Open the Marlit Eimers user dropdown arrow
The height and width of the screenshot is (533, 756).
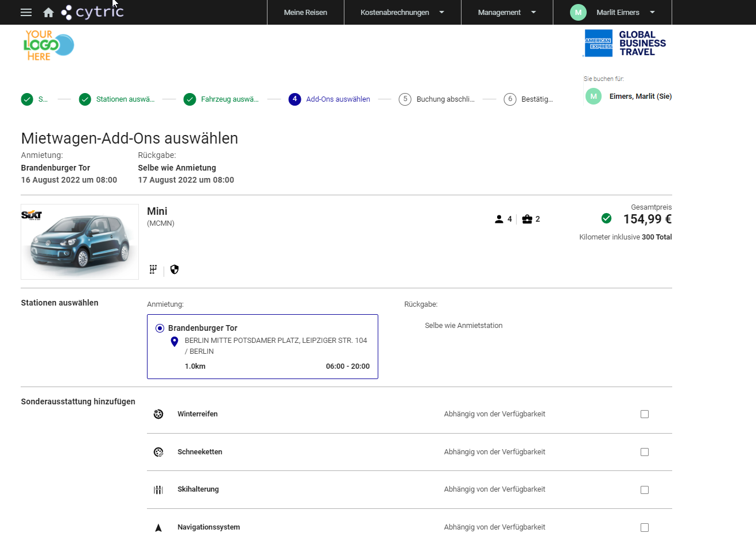[x=652, y=12]
